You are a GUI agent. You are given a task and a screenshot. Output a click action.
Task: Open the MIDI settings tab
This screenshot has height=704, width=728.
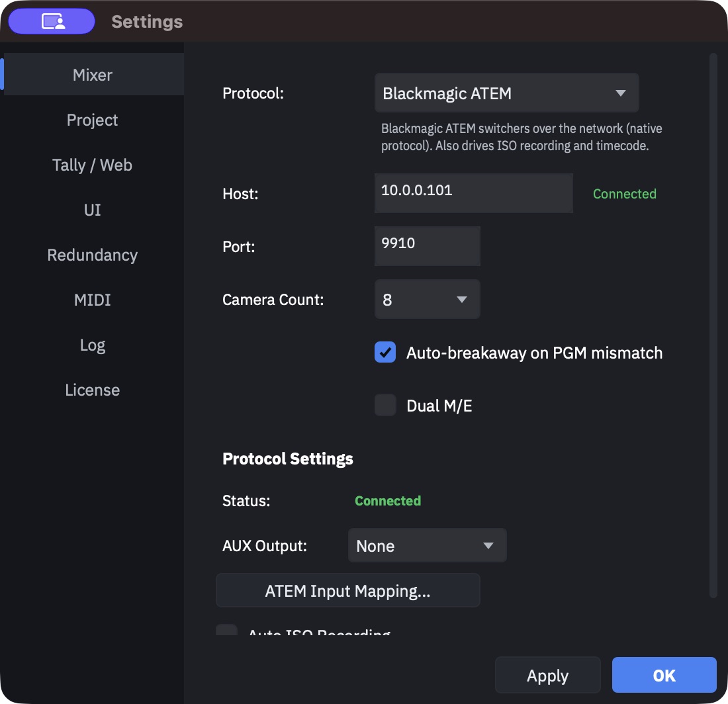tap(93, 300)
